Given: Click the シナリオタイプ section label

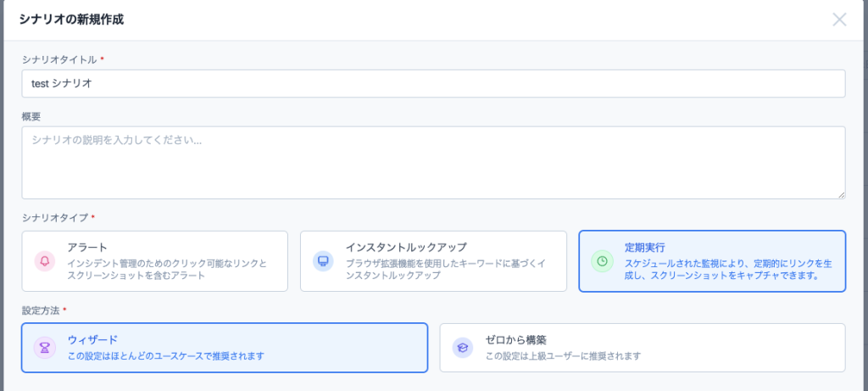Looking at the screenshot, I should [x=54, y=218].
